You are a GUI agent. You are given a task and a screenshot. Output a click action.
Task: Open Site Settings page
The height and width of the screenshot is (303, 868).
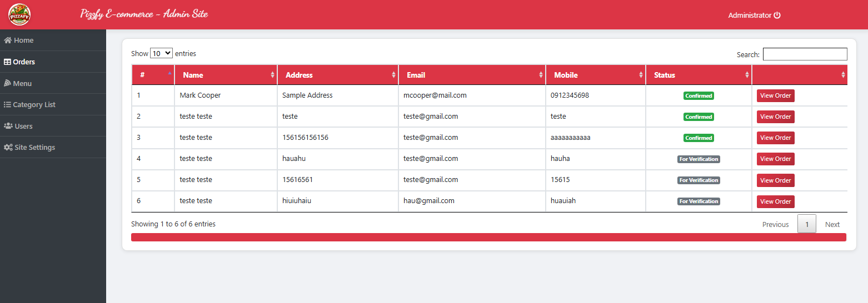(53, 148)
